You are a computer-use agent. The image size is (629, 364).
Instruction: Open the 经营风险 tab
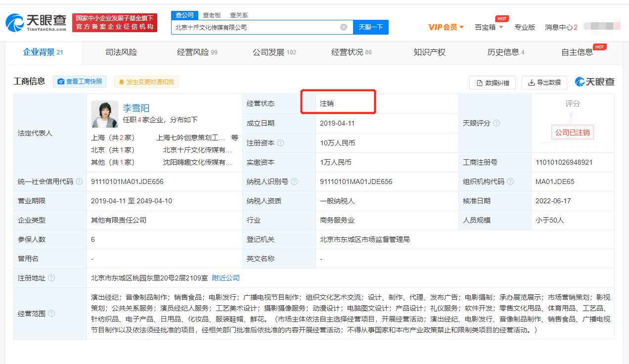point(197,52)
